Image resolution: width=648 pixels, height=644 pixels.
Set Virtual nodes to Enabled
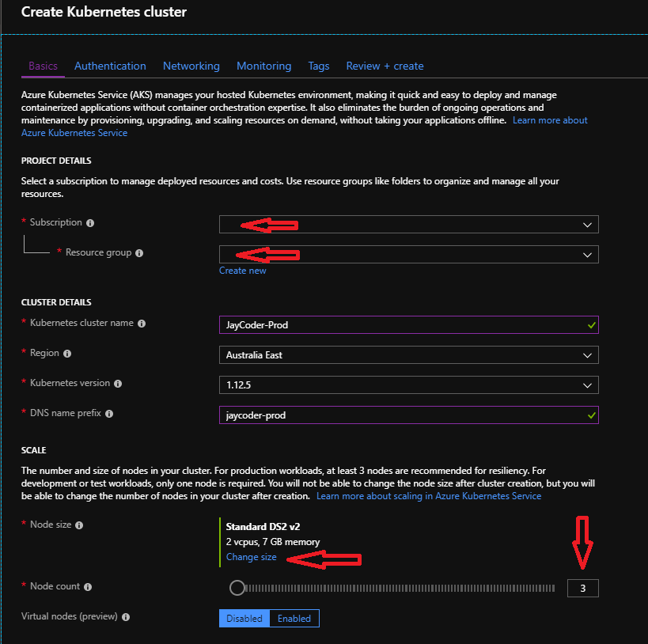[294, 619]
